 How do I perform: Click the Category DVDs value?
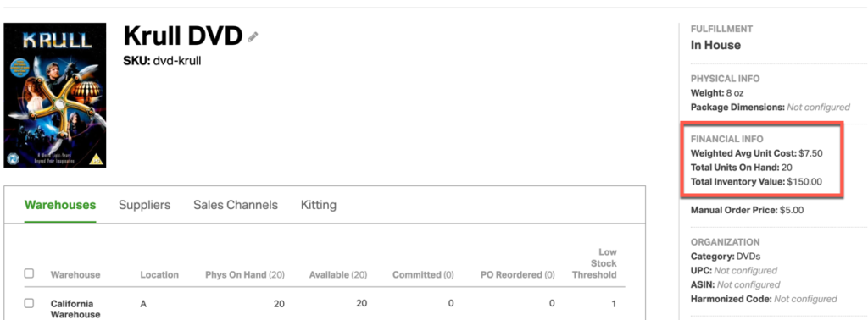[748, 257]
